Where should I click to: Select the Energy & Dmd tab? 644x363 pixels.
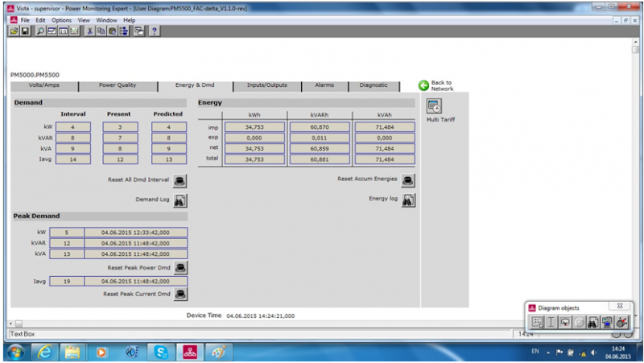point(195,85)
